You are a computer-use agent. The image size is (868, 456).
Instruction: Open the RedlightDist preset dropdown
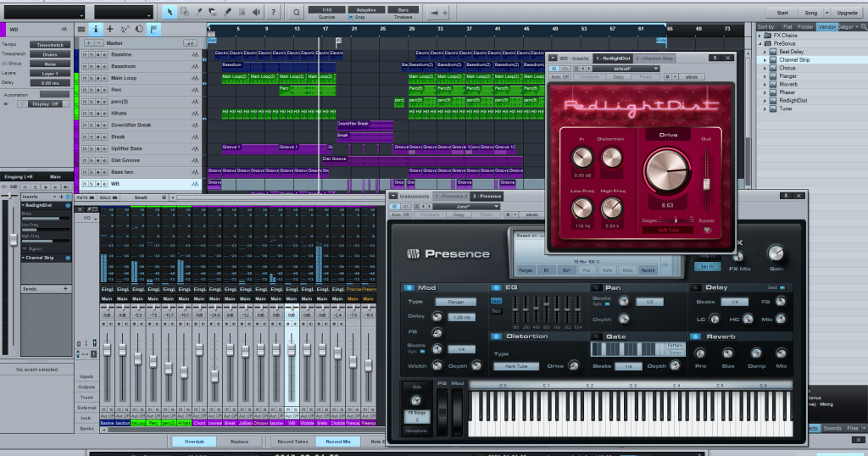coord(626,69)
